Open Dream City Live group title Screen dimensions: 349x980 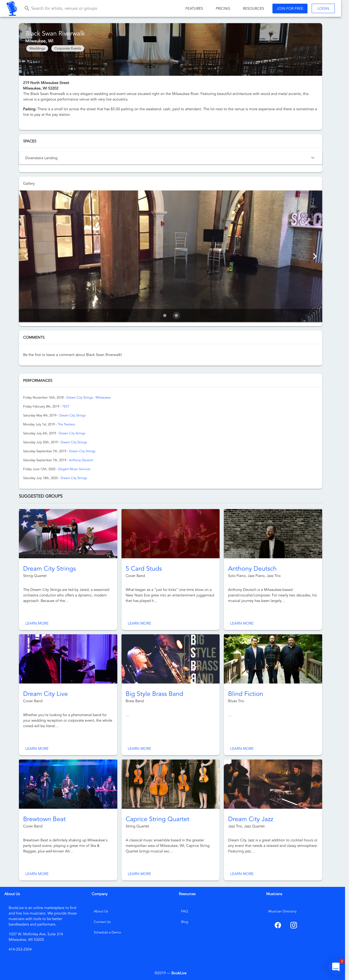(45, 693)
